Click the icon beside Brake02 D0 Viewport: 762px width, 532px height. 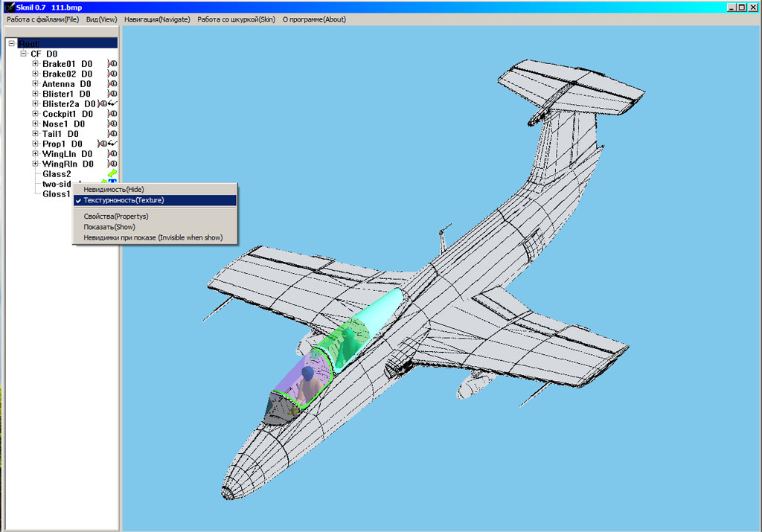tap(112, 74)
